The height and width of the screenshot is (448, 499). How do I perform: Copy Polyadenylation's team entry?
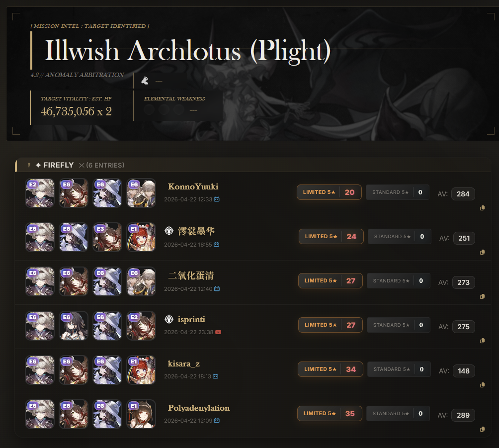coord(482,429)
